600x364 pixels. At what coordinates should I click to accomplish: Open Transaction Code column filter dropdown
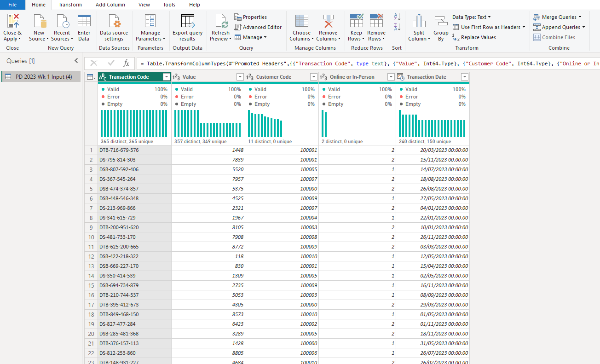(166, 77)
